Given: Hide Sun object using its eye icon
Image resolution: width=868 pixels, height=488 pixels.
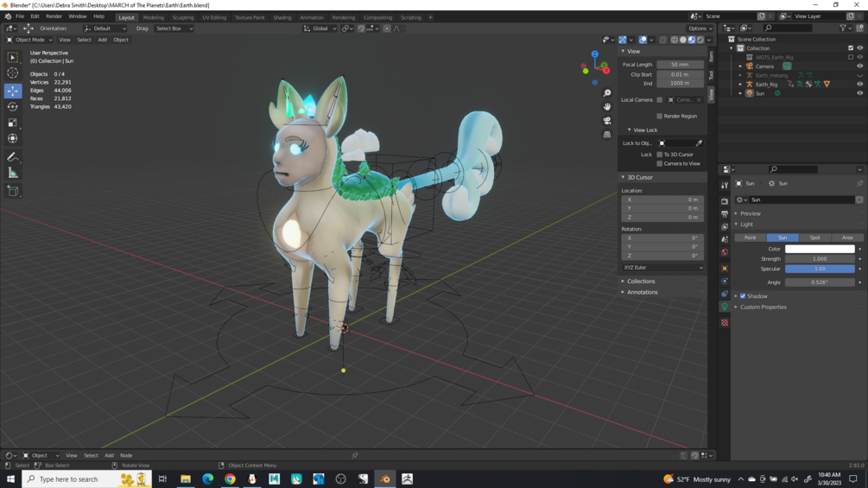Looking at the screenshot, I should coord(859,93).
